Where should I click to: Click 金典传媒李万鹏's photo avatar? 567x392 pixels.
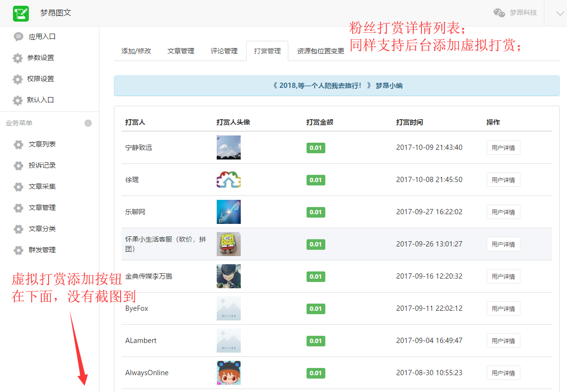[229, 276]
